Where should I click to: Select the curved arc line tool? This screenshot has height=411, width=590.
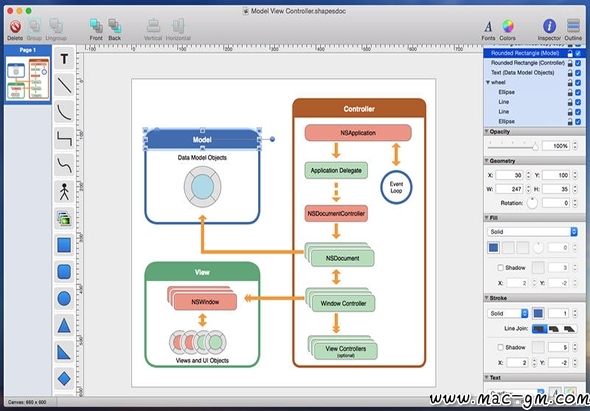tap(64, 112)
